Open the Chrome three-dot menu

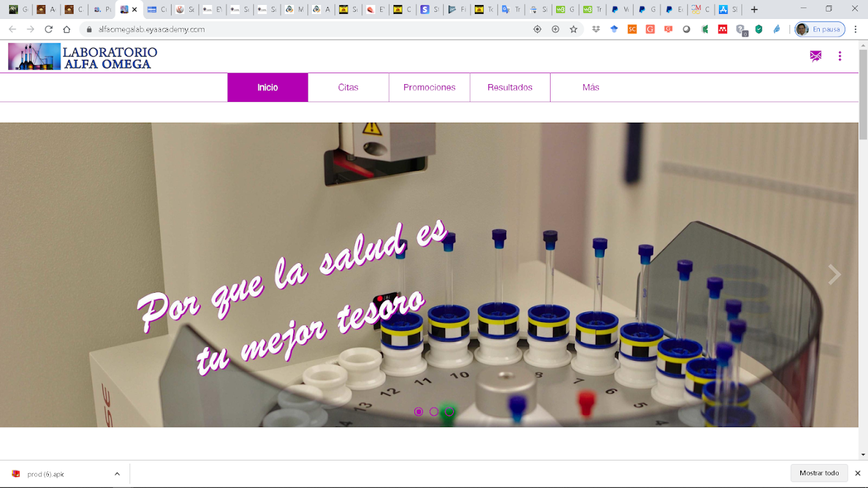click(x=856, y=29)
